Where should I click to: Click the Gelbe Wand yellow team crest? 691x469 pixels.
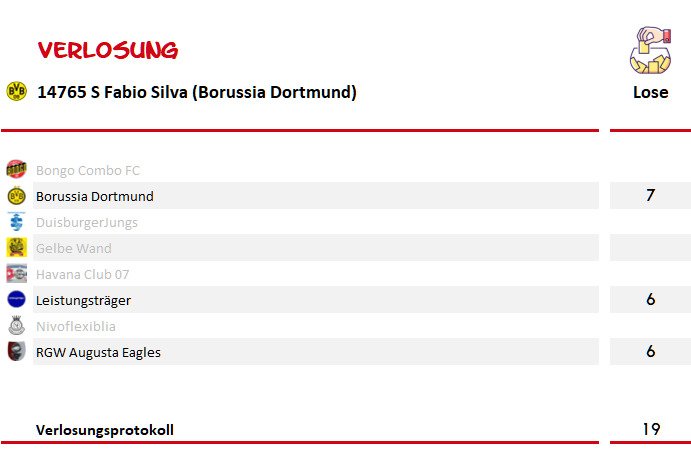(x=16, y=247)
